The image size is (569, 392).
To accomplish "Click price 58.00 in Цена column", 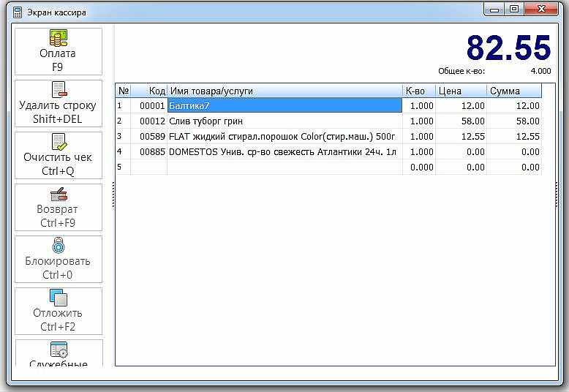I will click(x=461, y=121).
